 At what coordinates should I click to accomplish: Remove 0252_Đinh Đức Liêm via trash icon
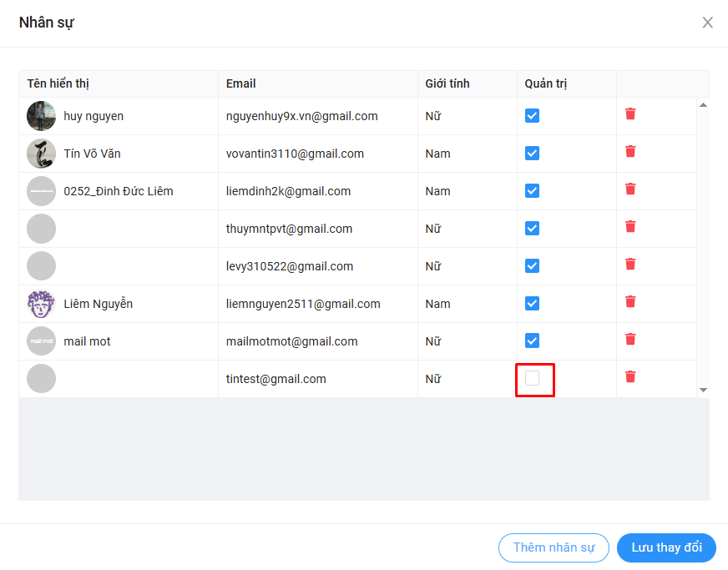point(630,189)
